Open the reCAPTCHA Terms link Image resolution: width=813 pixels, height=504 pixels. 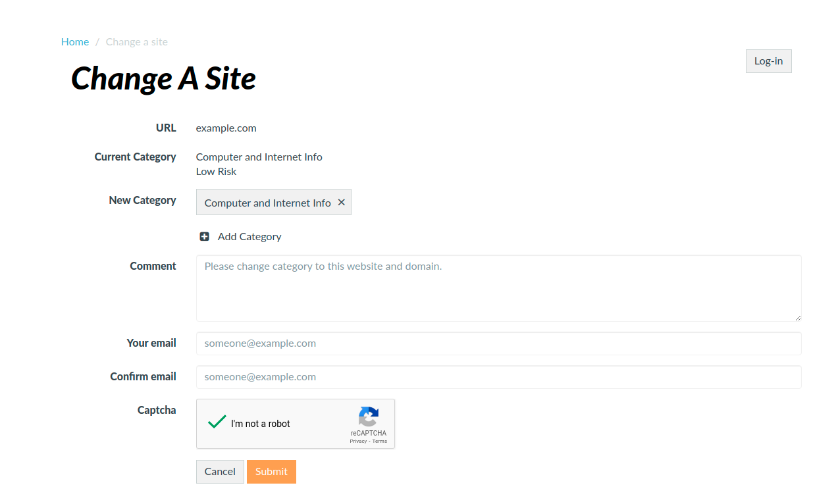coord(379,441)
